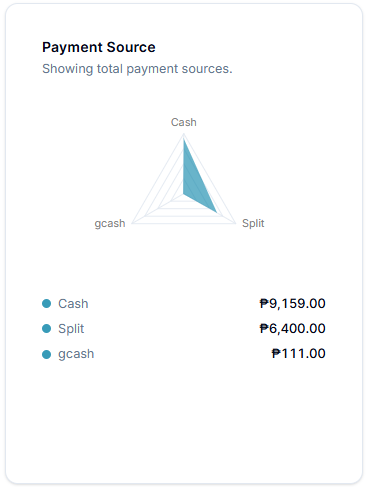Click the radar chart center point
Image resolution: width=371 pixels, height=487 pixels.
[184, 194]
